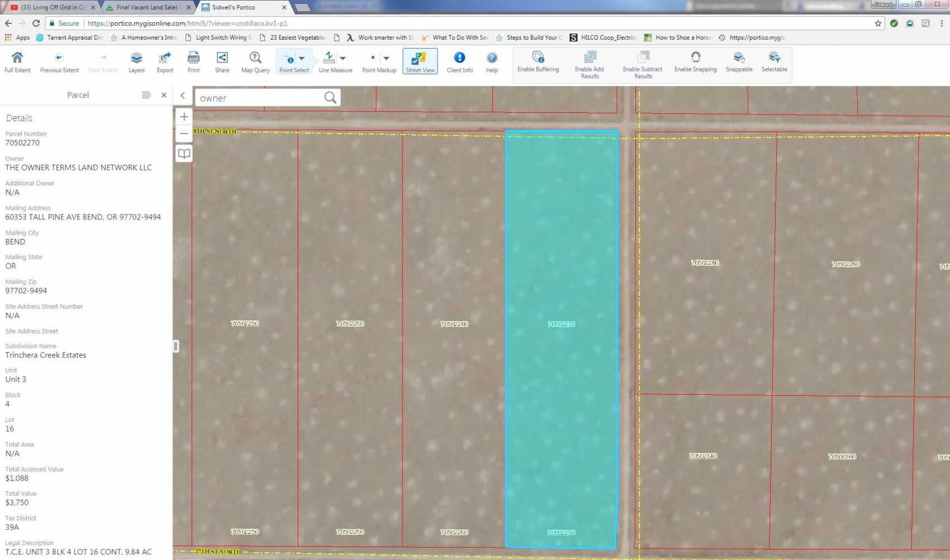Screen dimensions: 950x560
Task: Bookmark this page with star icon
Action: click(x=878, y=23)
